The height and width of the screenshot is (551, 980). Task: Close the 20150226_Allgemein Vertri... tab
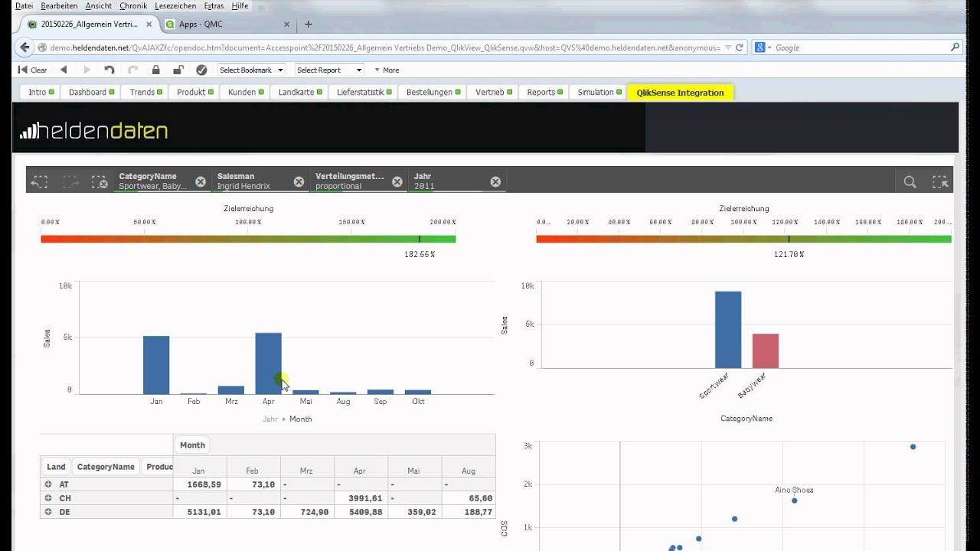pos(149,24)
